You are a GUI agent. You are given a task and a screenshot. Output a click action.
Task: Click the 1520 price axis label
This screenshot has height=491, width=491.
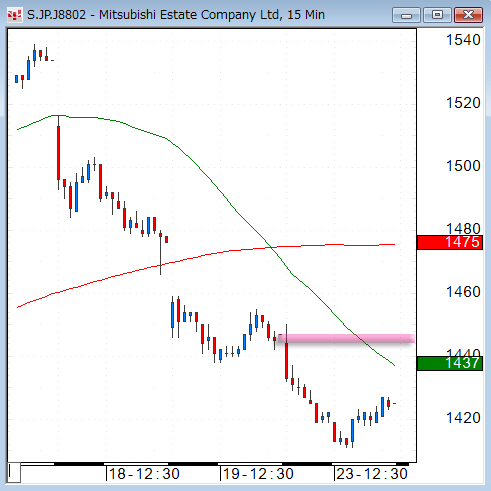[463, 103]
